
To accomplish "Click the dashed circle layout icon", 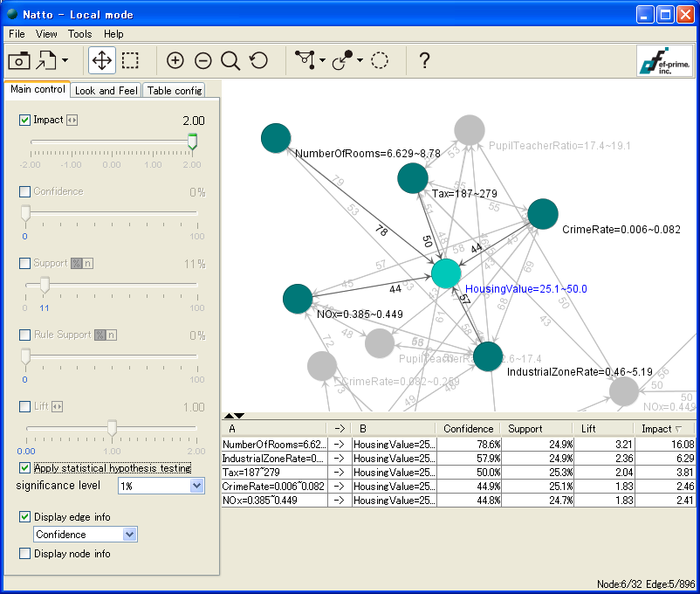I will 380,60.
